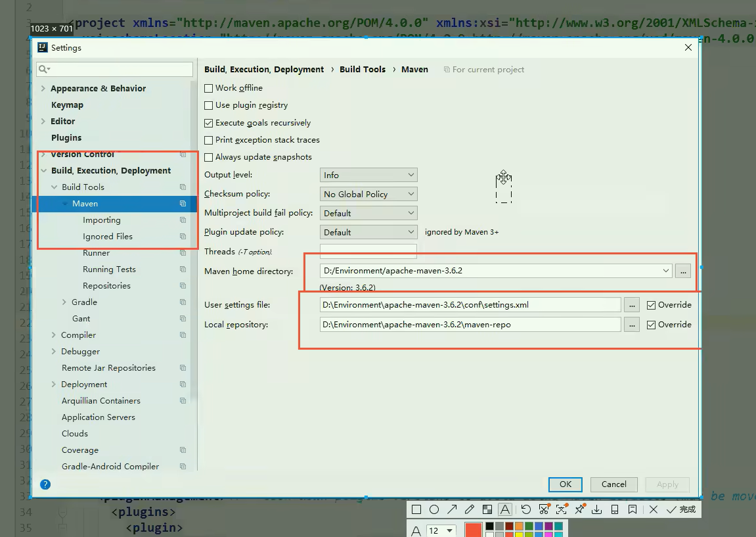Image resolution: width=756 pixels, height=537 pixels.
Task: Enable Use plugin registry checkbox
Action: (208, 105)
